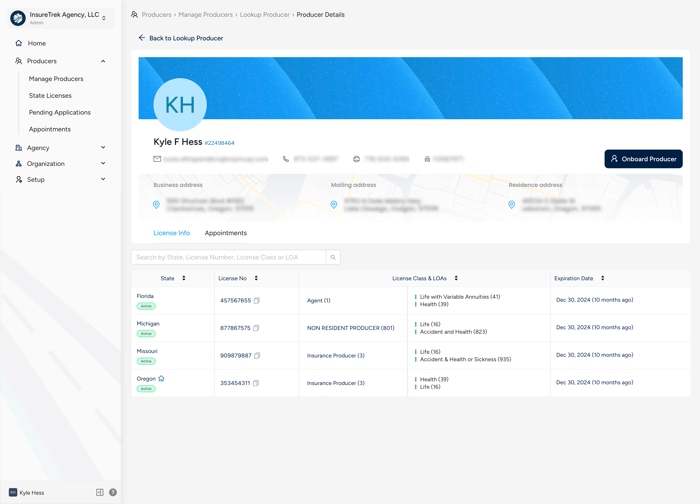This screenshot has width=700, height=504.
Task: Copy license number 457567655
Action: pyautogui.click(x=257, y=300)
